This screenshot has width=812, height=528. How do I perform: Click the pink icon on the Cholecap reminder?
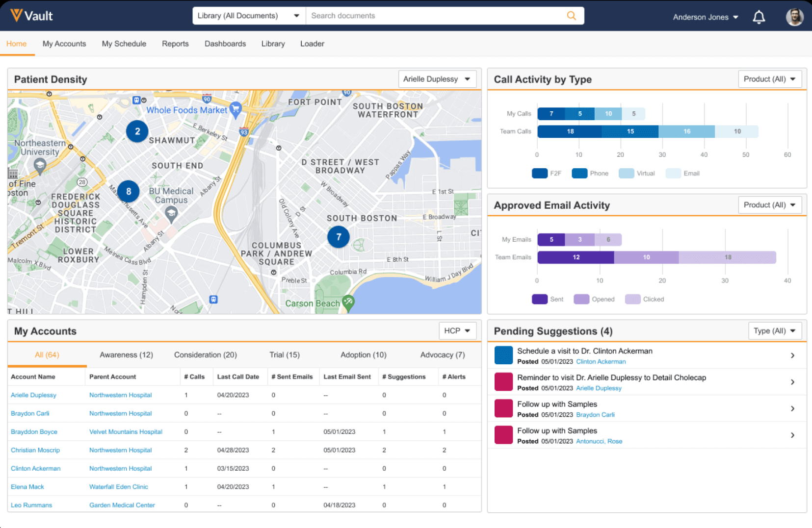coord(503,381)
